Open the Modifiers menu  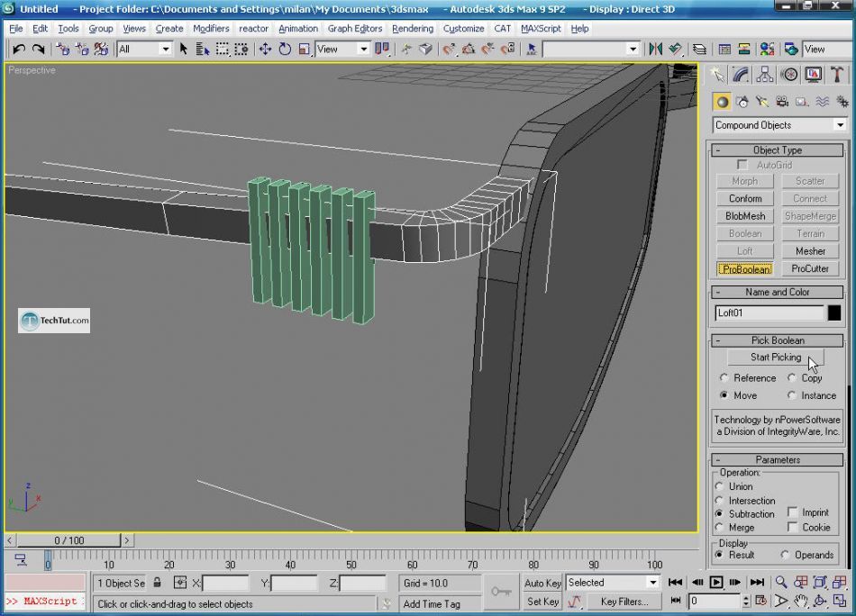point(211,29)
